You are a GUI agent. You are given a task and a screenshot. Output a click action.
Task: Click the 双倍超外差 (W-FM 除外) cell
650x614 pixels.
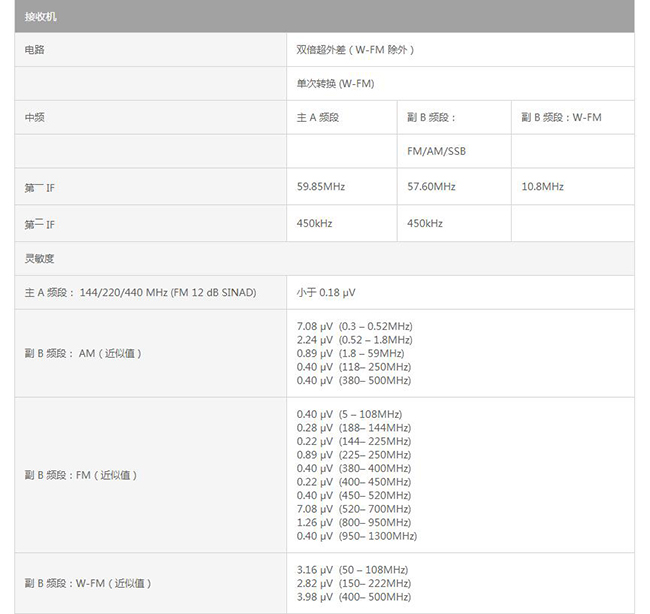pyautogui.click(x=355, y=50)
